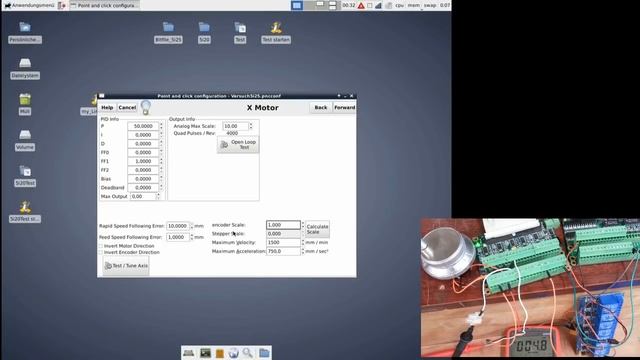Click the encoder Scale field showing 1.000

click(283, 225)
